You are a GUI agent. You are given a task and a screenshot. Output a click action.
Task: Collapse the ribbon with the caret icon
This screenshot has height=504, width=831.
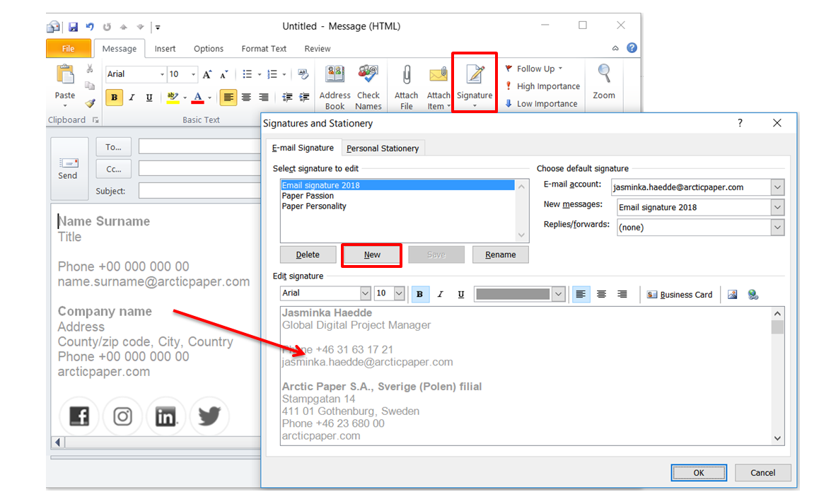(615, 48)
